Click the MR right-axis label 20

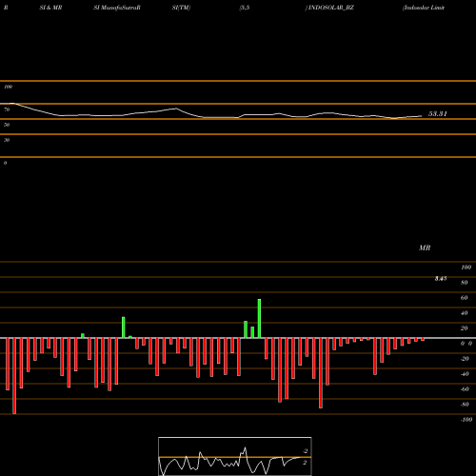[x=465, y=328]
